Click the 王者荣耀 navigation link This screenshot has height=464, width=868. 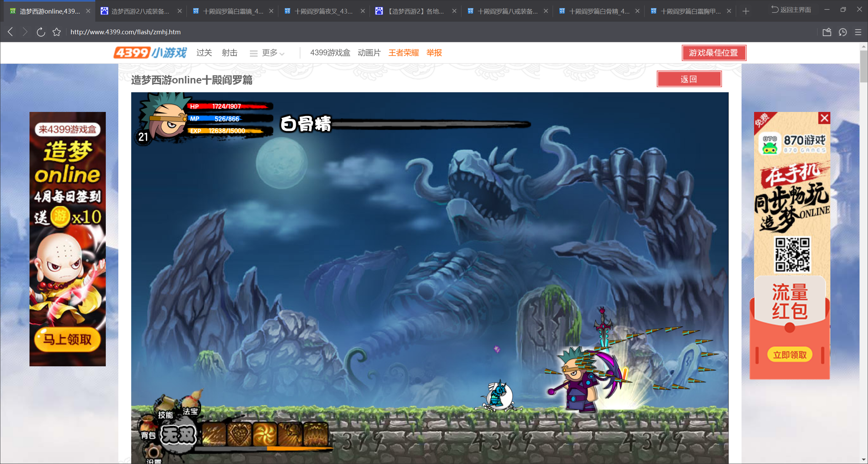pyautogui.click(x=403, y=53)
